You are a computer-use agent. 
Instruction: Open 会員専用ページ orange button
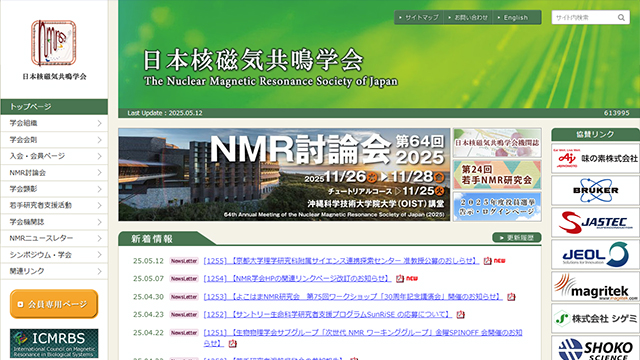click(54, 304)
